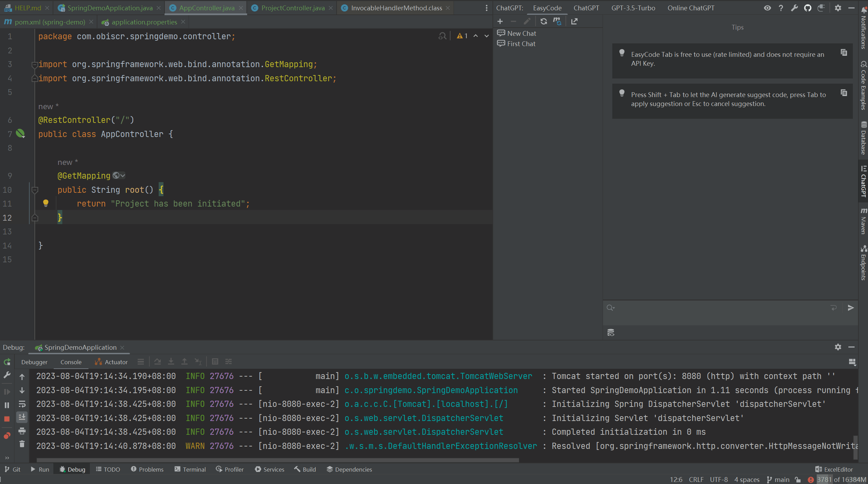Switch to the Debugger tab
The height and width of the screenshot is (484, 868).
34,362
